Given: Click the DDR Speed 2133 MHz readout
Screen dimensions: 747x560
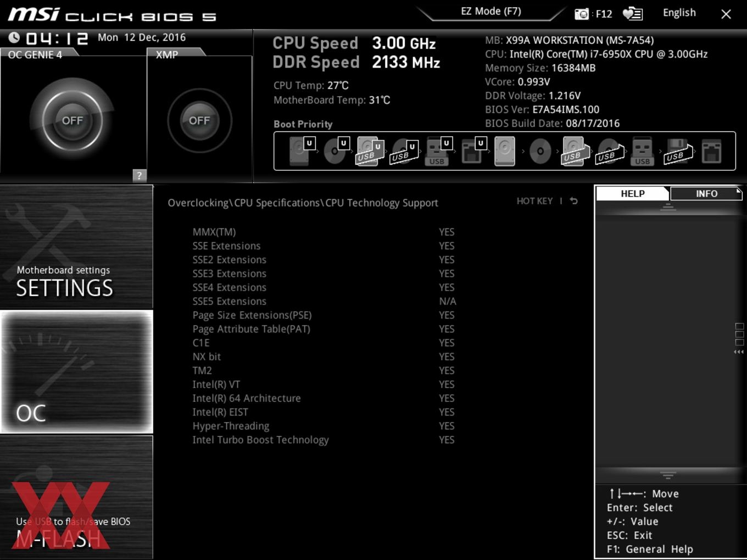Looking at the screenshot, I should [x=356, y=62].
